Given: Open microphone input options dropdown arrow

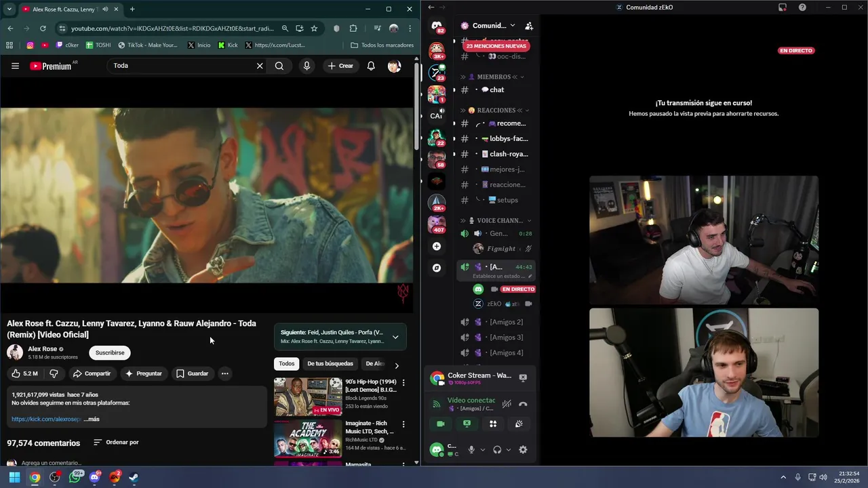Looking at the screenshot, I should click(x=483, y=449).
